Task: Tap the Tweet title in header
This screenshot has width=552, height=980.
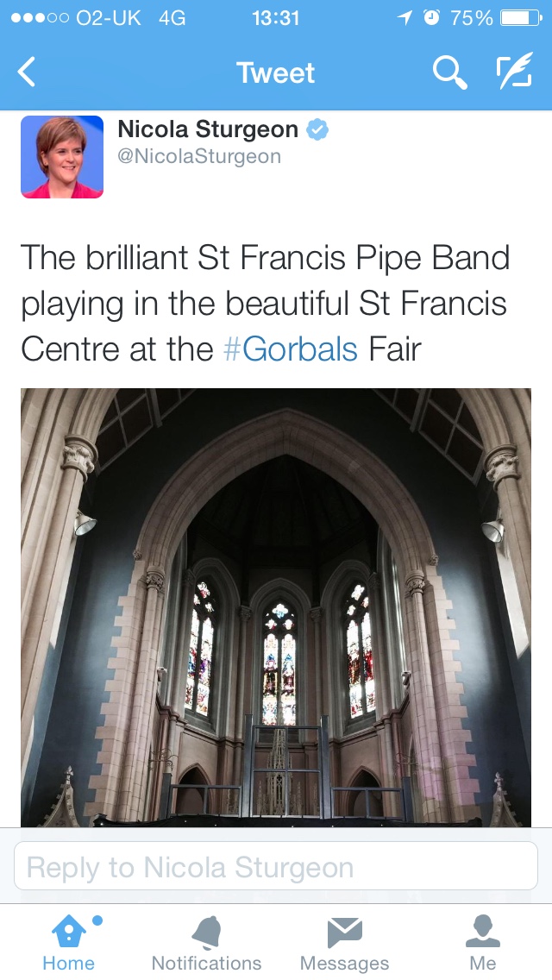Action: [276, 73]
